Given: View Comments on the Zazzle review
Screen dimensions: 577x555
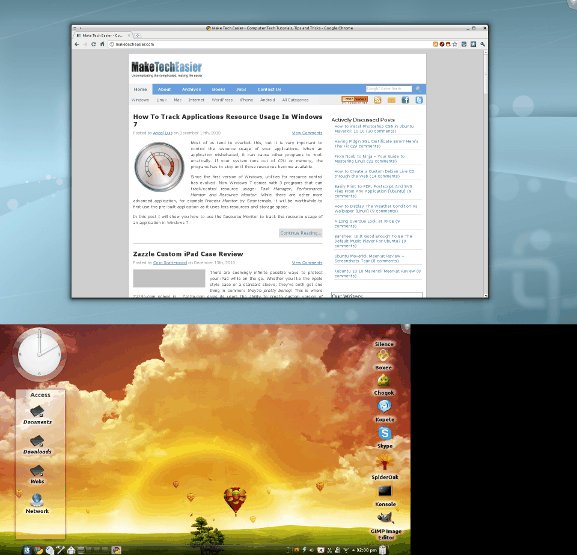Looking at the screenshot, I should pyautogui.click(x=307, y=262).
